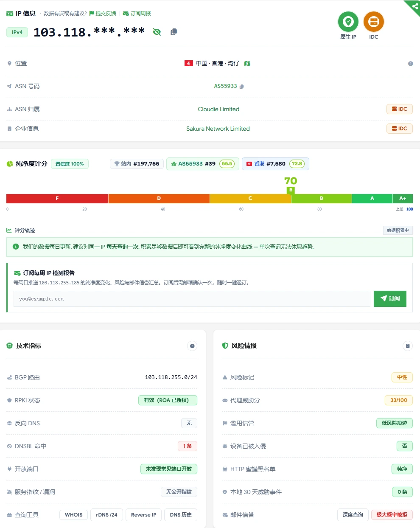The image size is (420, 528).
Task: Open the WHOIS query tool
Action: (74, 515)
